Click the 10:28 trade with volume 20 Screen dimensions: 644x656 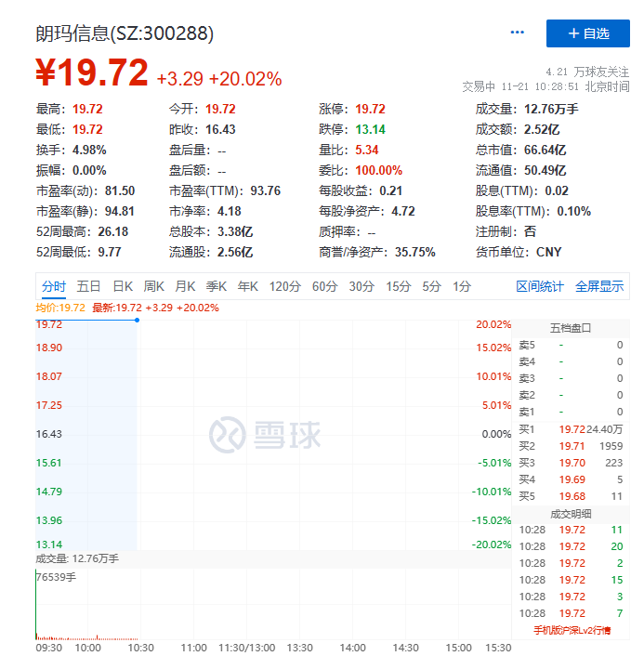[x=571, y=546]
